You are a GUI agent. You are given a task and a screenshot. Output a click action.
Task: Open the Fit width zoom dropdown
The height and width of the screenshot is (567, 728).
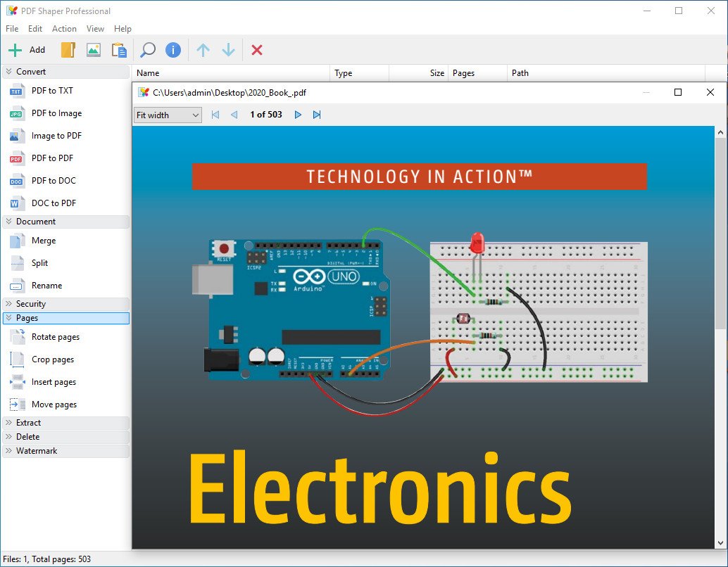point(168,115)
